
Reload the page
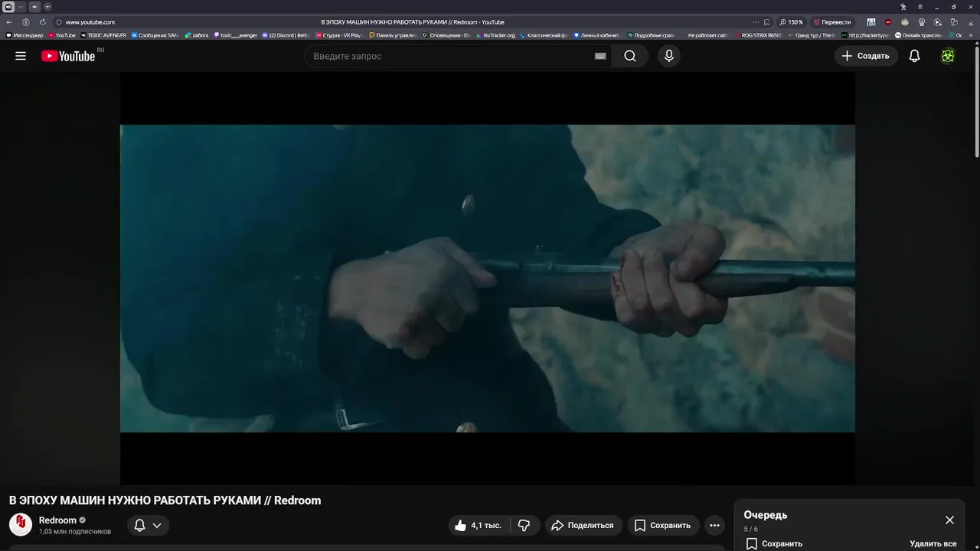pyautogui.click(x=43, y=22)
